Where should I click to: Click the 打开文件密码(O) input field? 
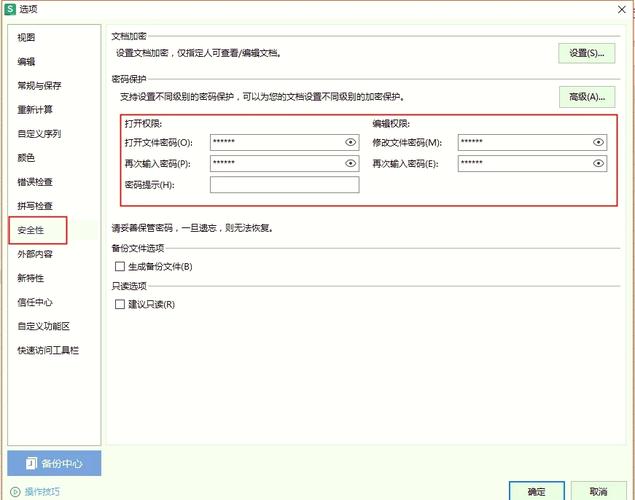point(284,143)
